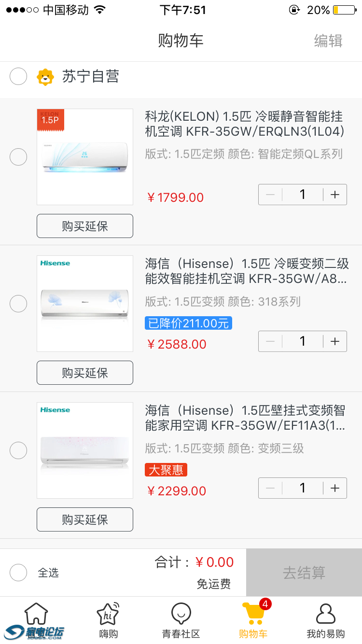Tap 编辑 to edit the cart
This screenshot has height=644, width=362.
coord(328,41)
